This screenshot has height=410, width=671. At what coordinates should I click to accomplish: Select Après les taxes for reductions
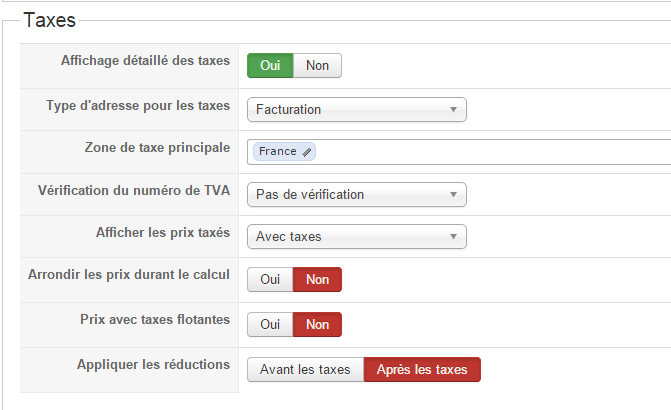422,369
